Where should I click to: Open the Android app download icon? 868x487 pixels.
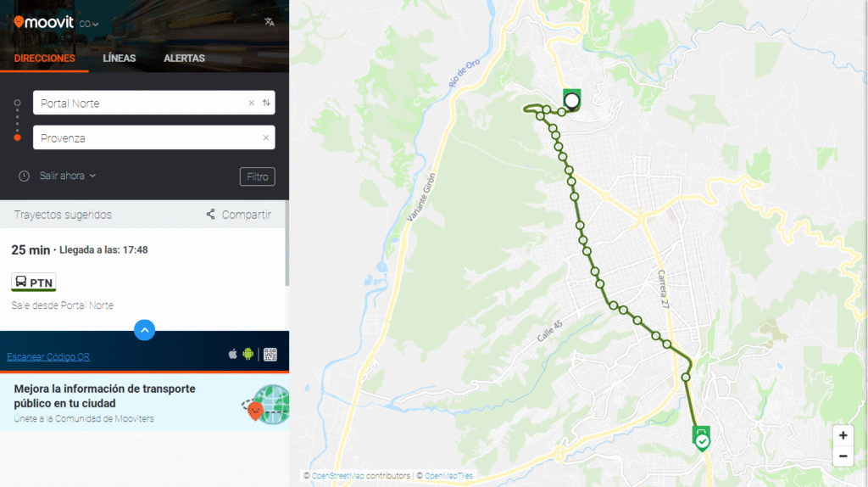pos(248,354)
